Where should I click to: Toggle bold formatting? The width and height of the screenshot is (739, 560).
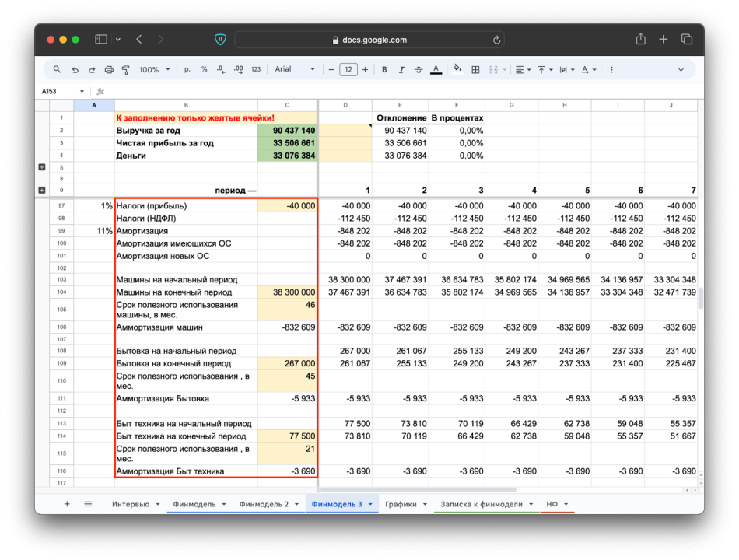coord(384,70)
